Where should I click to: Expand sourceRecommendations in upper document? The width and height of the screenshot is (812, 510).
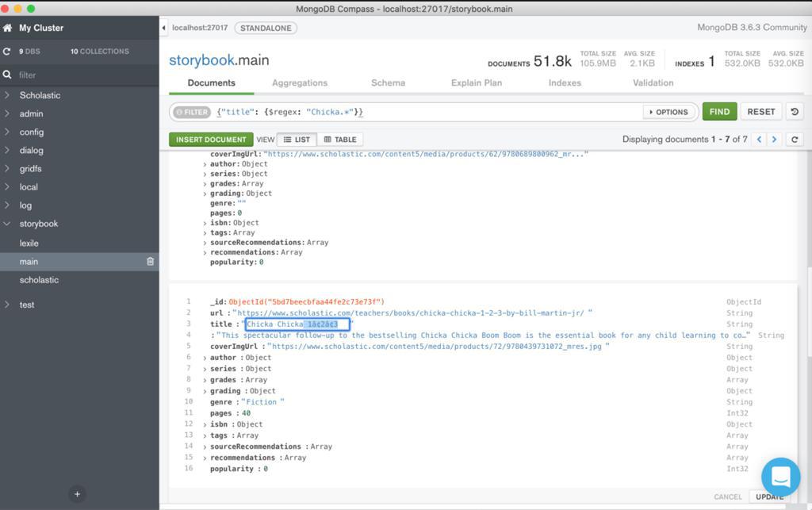[205, 243]
